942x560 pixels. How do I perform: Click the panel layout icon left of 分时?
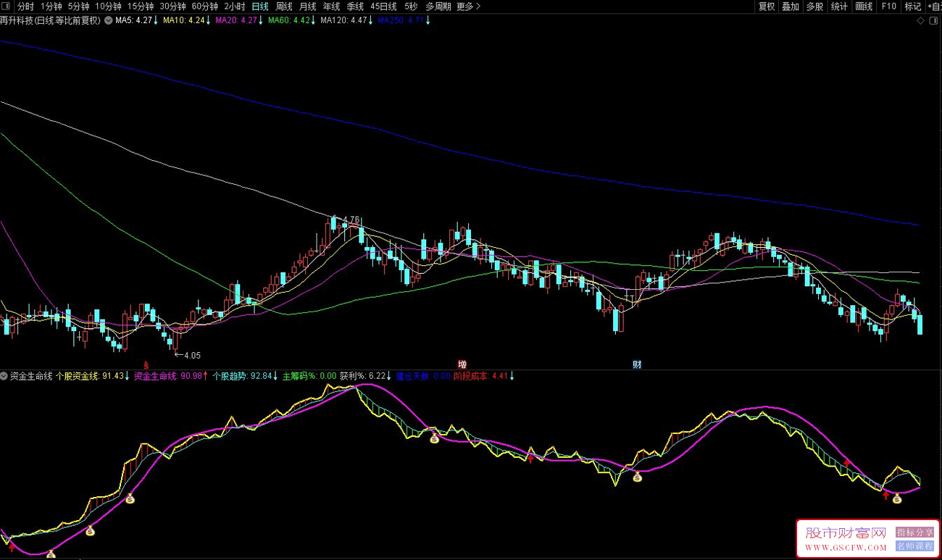tap(7, 7)
